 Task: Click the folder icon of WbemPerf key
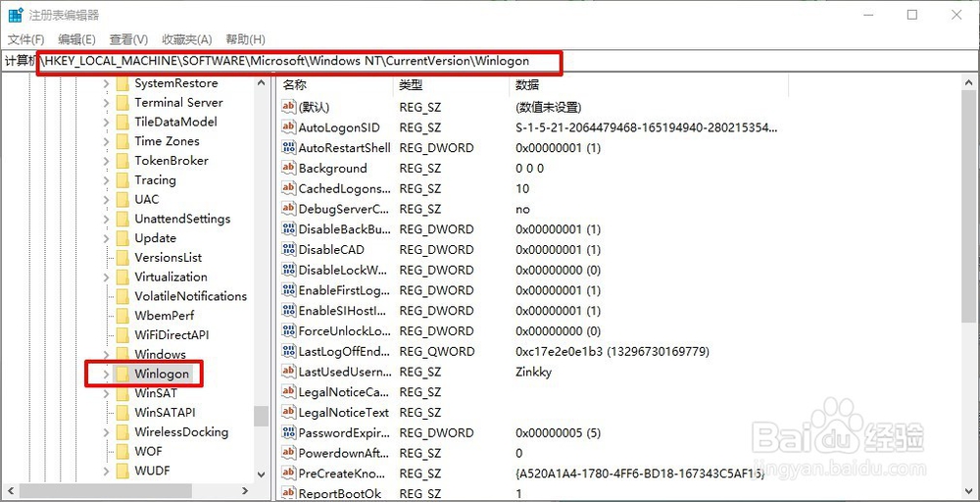coord(122,316)
